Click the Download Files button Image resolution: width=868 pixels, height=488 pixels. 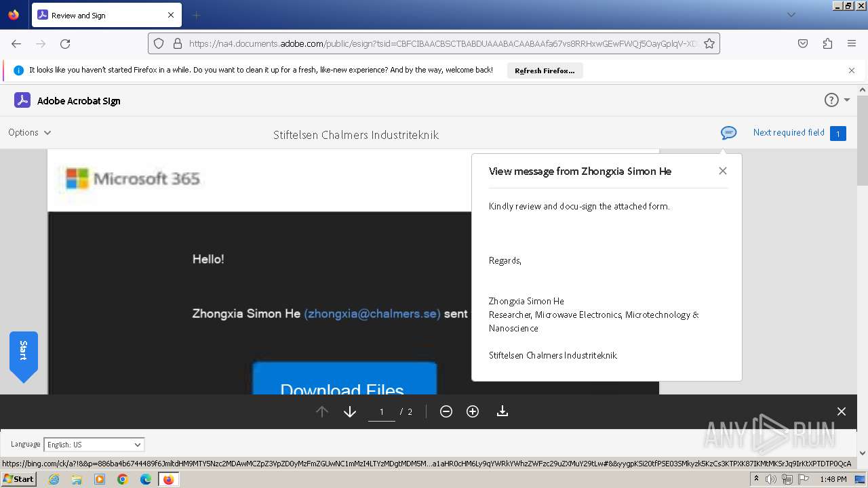(x=344, y=378)
